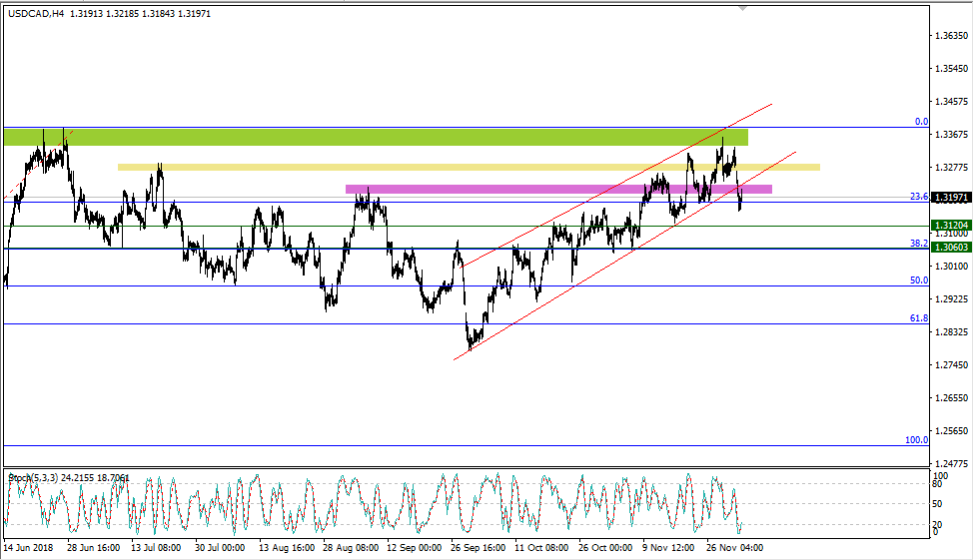This screenshot has height=560, width=973.
Task: Click the 12 Sep 00:00 date label
Action: pyautogui.click(x=414, y=548)
